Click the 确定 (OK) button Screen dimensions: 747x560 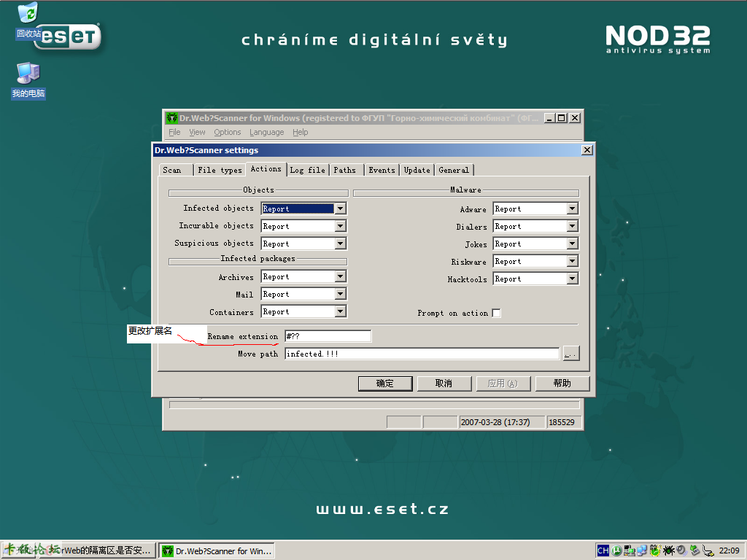[385, 384]
